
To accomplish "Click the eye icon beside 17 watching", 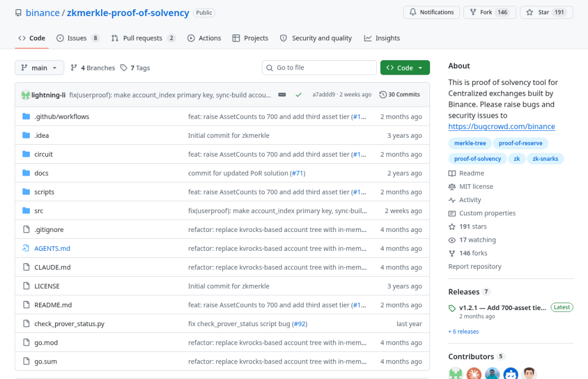I will point(452,240).
